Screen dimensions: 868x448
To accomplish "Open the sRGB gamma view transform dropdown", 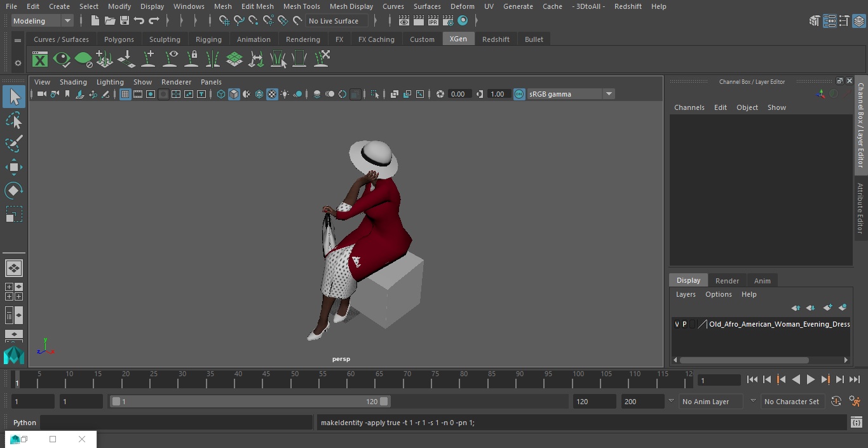I will coord(609,94).
